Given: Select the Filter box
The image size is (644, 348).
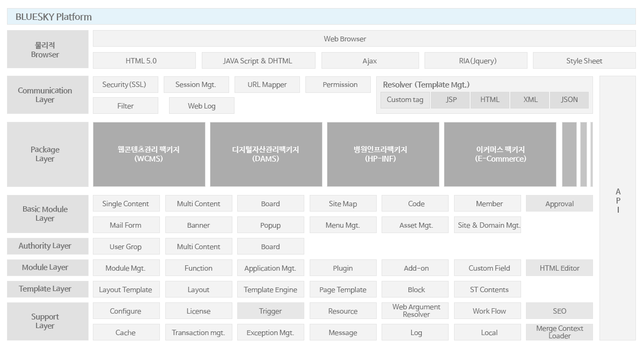Looking at the screenshot, I should (126, 106).
